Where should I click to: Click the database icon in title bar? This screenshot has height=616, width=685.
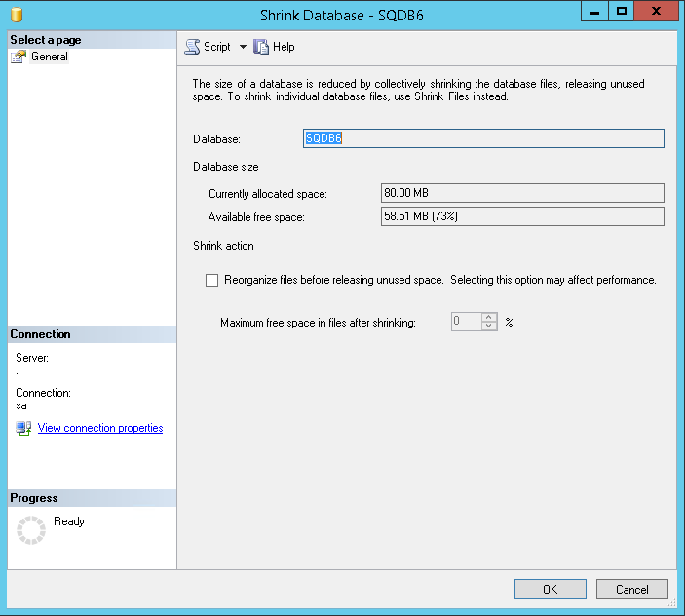[16, 15]
